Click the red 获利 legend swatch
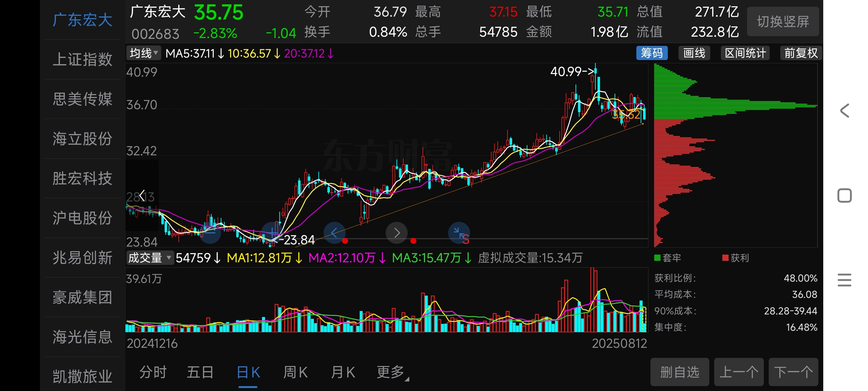 [x=726, y=258]
